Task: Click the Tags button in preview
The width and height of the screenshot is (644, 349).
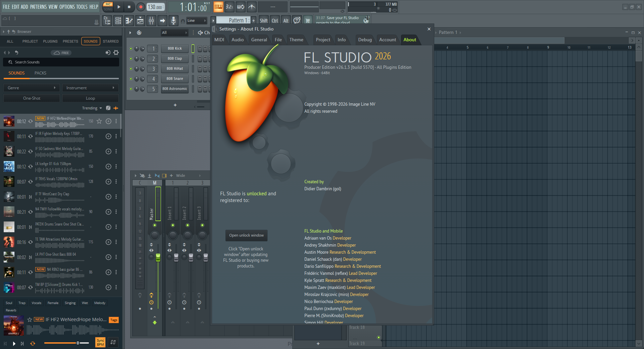Action: (x=114, y=320)
